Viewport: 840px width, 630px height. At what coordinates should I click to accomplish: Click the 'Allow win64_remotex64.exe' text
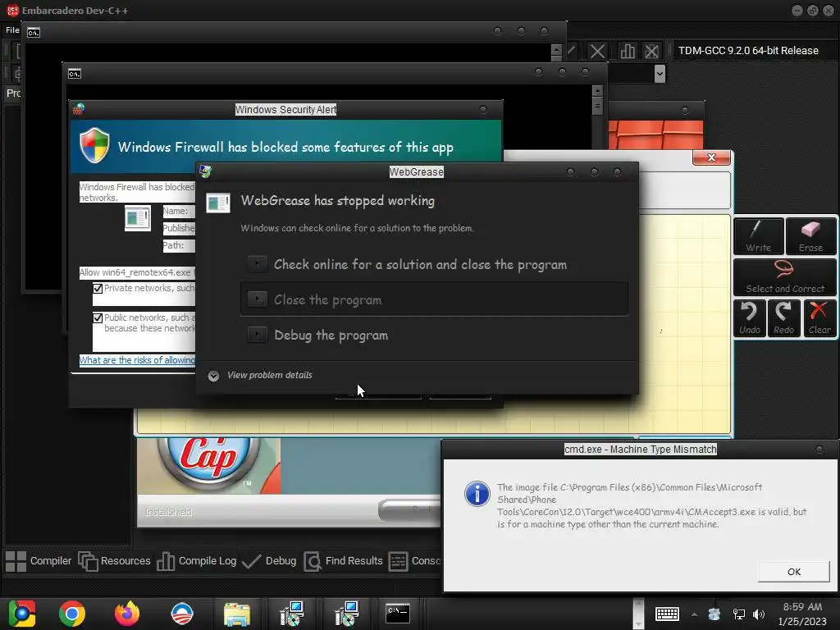135,272
